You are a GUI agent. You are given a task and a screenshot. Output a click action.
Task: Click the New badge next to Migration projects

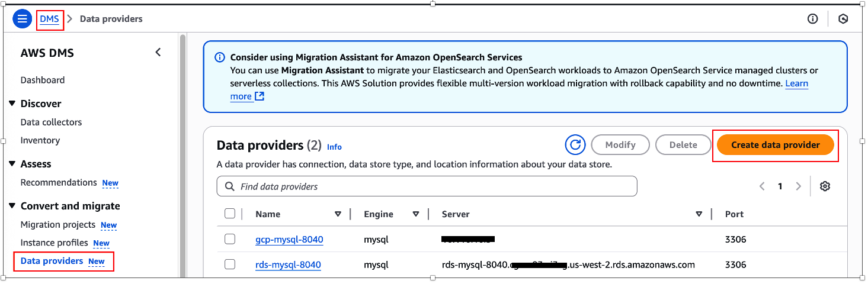(108, 225)
